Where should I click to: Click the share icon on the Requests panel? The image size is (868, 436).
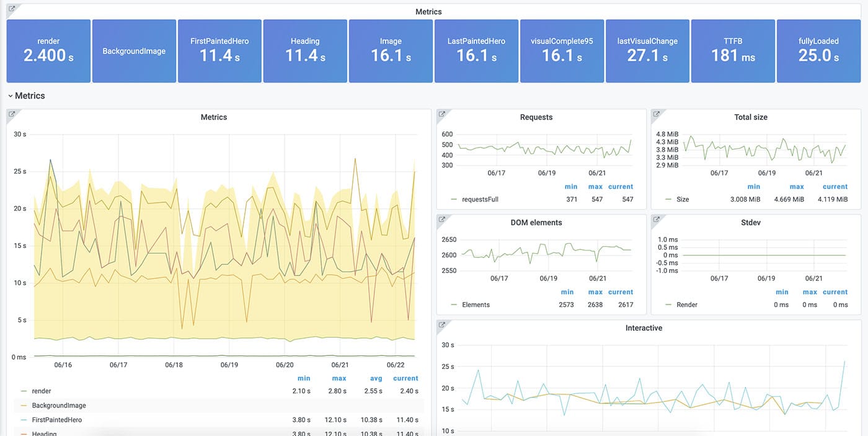coord(441,113)
